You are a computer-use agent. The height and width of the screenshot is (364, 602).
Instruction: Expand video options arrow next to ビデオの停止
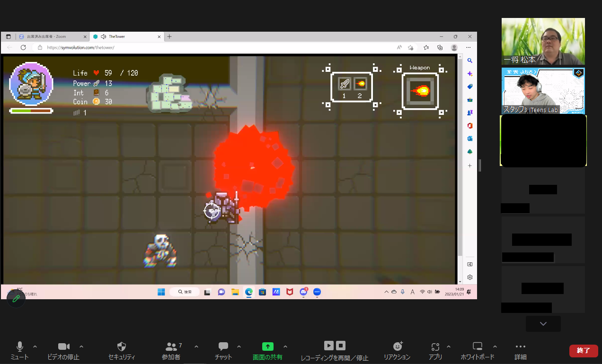(x=81, y=347)
